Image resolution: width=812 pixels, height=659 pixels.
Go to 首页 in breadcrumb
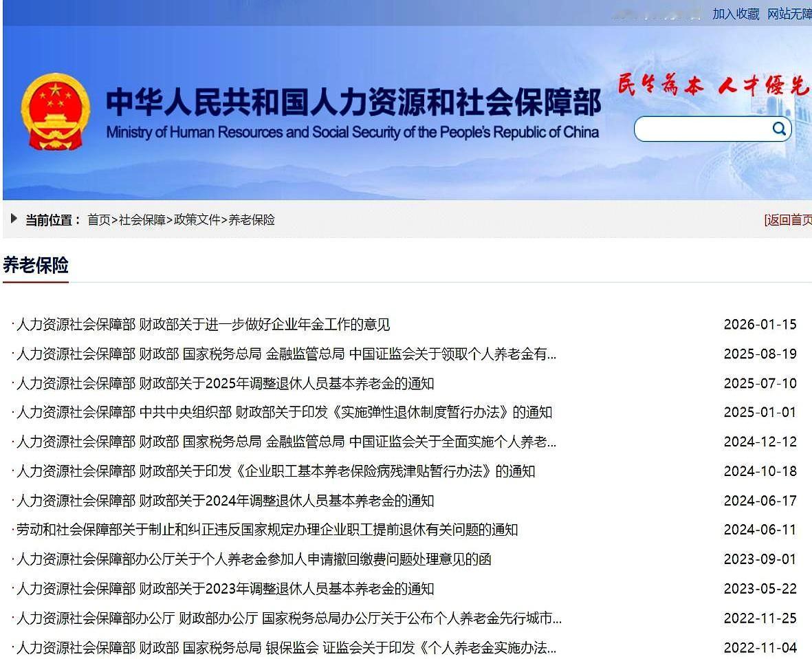pos(99,219)
